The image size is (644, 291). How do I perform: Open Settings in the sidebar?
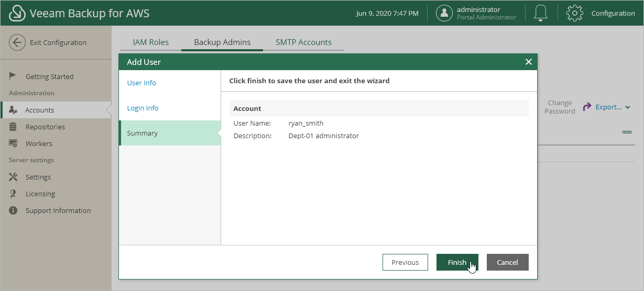pos(38,177)
